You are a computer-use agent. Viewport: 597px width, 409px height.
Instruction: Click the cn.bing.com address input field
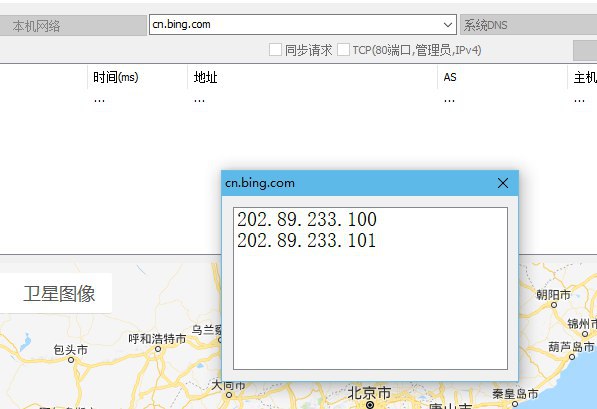[303, 25]
